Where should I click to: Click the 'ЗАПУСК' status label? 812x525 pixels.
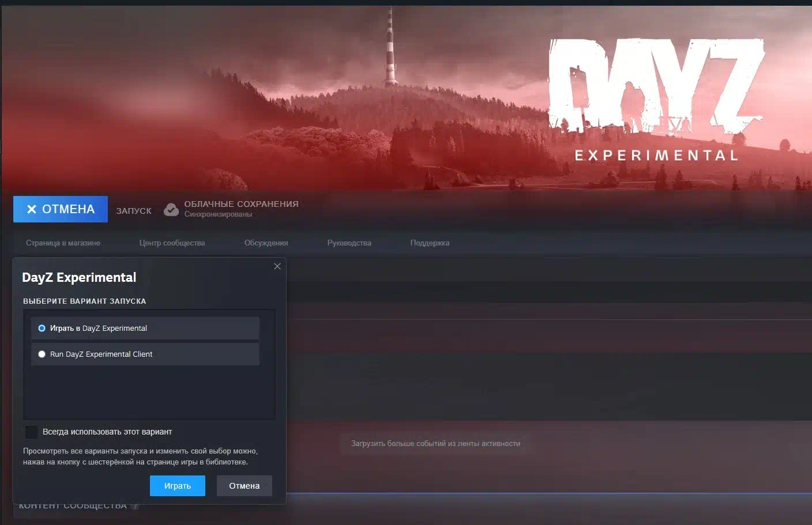tap(134, 211)
